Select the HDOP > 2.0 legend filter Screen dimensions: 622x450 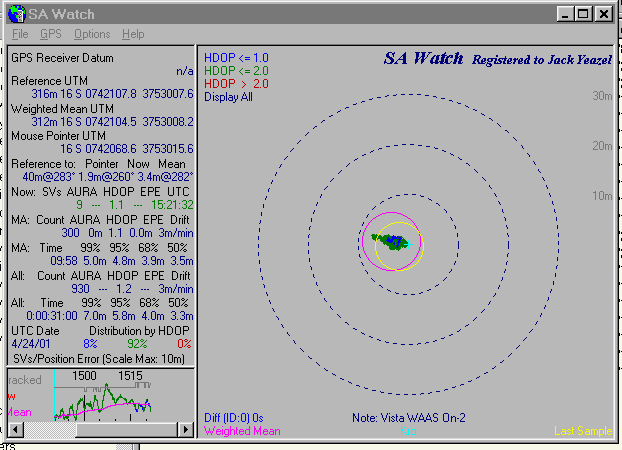pyautogui.click(x=236, y=84)
